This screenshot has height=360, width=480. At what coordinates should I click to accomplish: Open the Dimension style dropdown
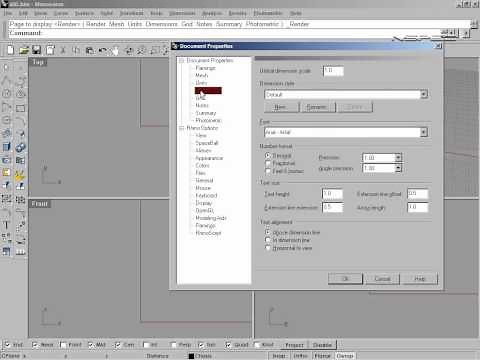[x=424, y=94]
